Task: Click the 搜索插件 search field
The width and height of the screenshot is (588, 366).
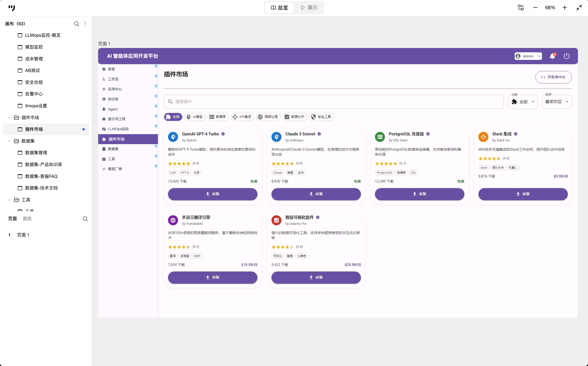Action: (x=334, y=102)
